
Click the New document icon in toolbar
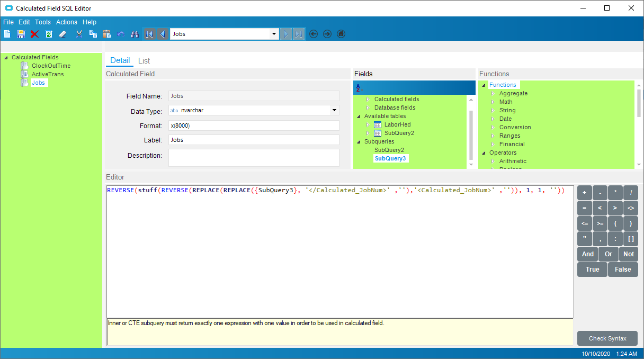point(7,34)
